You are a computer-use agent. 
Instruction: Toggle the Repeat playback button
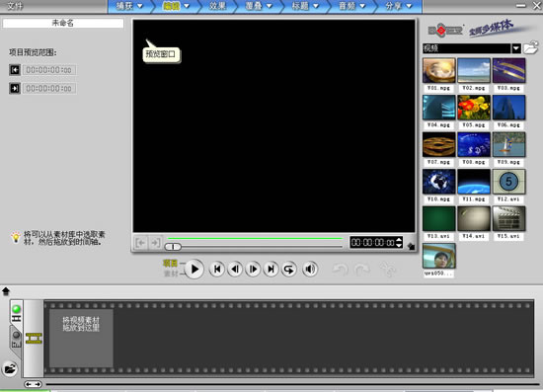coord(289,269)
